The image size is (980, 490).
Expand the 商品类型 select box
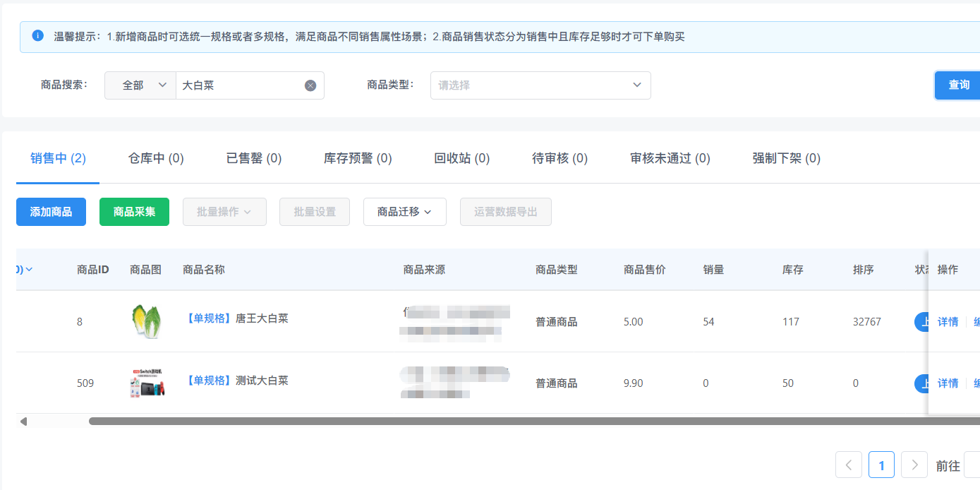tap(540, 85)
